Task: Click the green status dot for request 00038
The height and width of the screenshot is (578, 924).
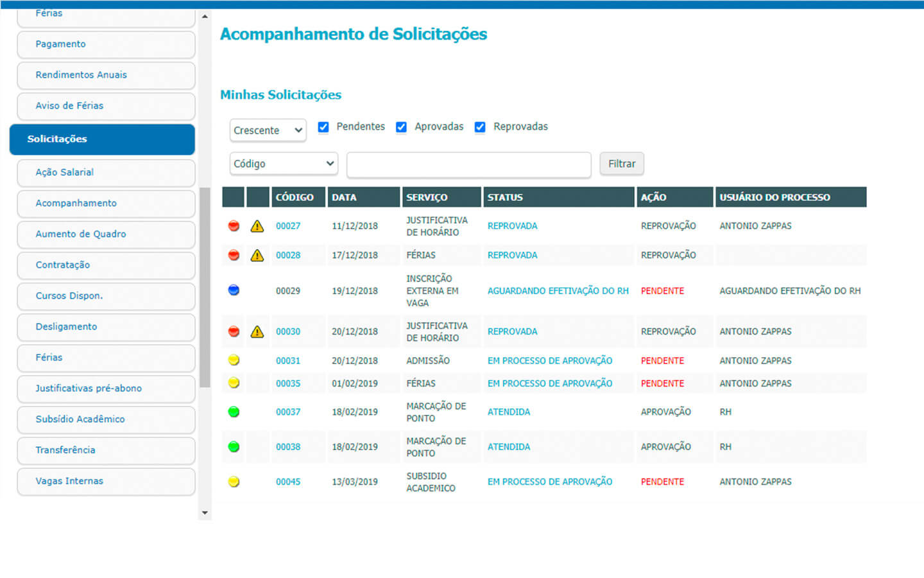Action: pos(234,447)
